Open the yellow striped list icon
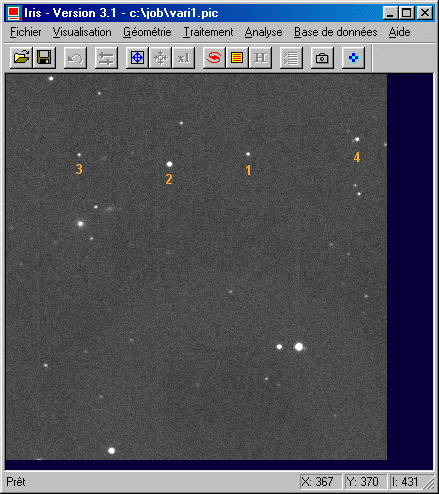 (237, 58)
